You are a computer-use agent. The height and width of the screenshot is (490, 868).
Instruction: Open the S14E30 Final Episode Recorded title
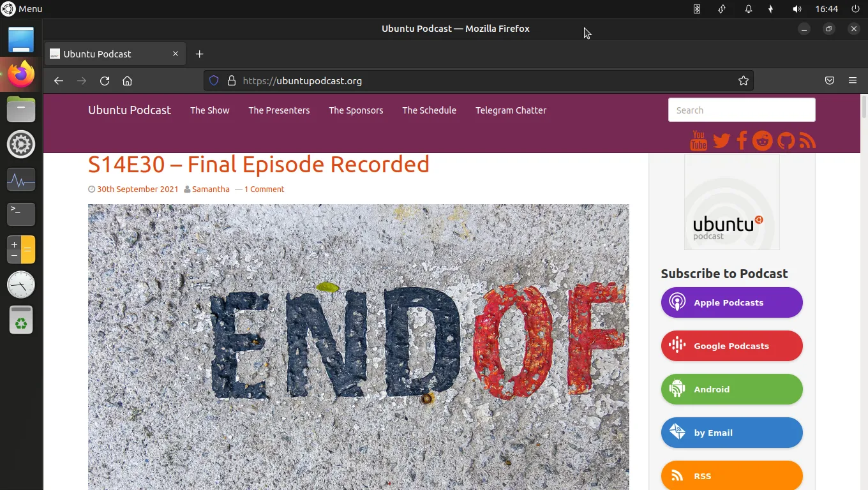coord(258,165)
